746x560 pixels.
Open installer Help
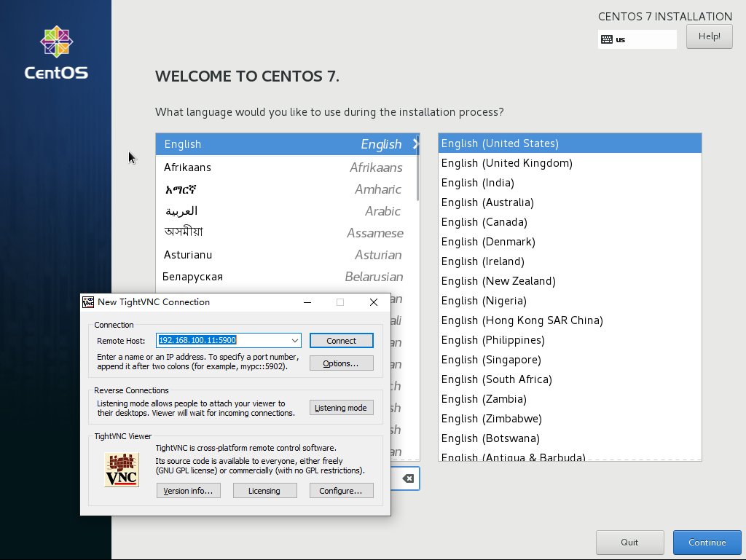pyautogui.click(x=710, y=36)
